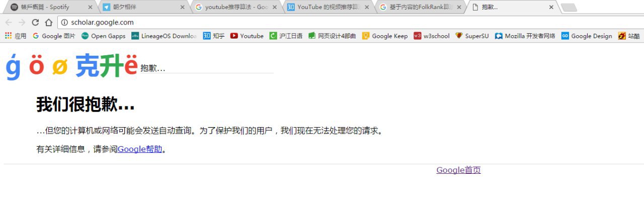Go to the browser home page icon

[x=49, y=22]
